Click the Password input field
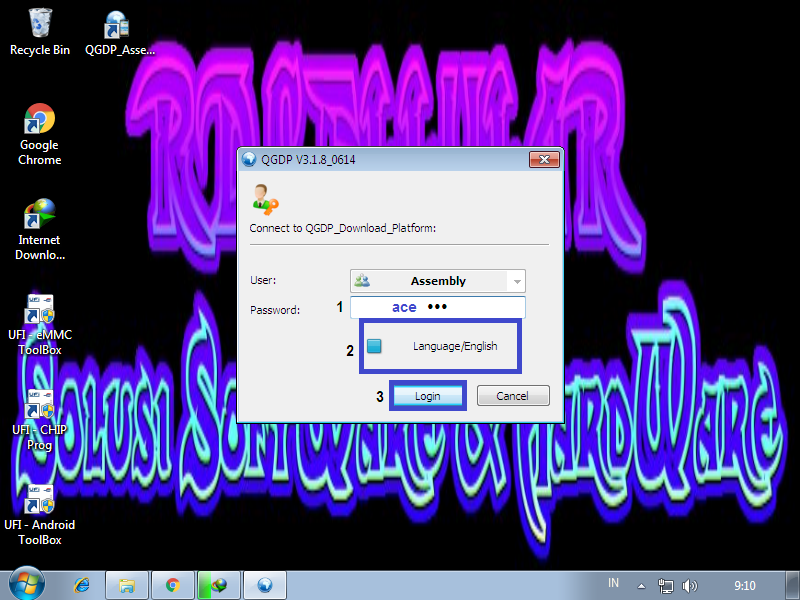 point(438,307)
